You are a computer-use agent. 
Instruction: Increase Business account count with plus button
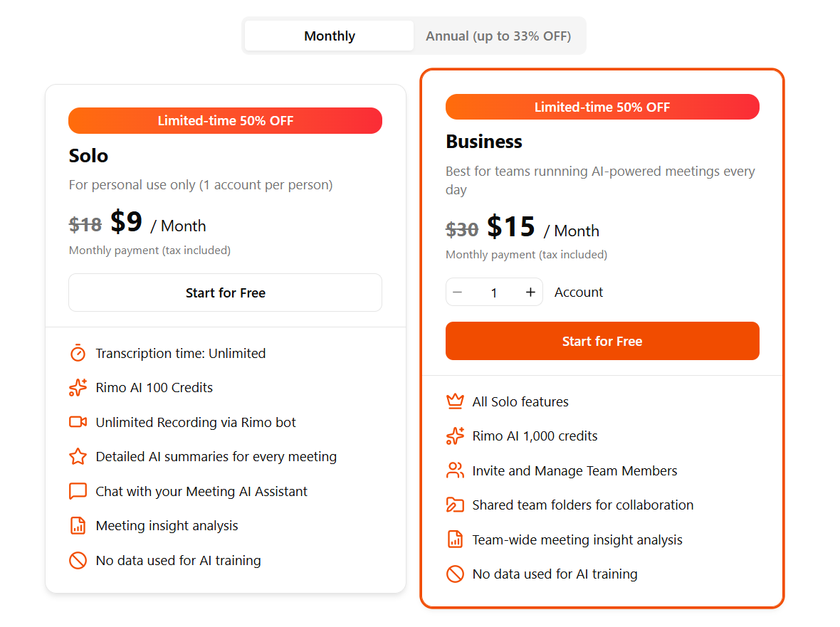pos(530,293)
